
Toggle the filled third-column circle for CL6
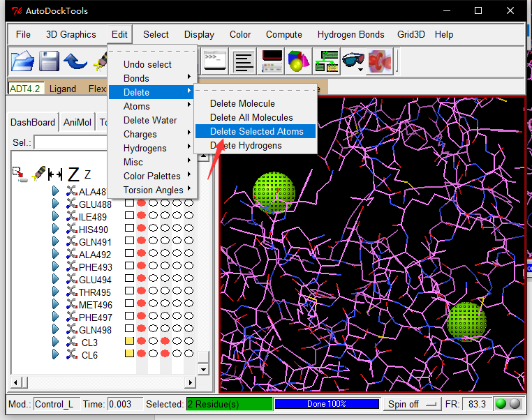tap(165, 353)
